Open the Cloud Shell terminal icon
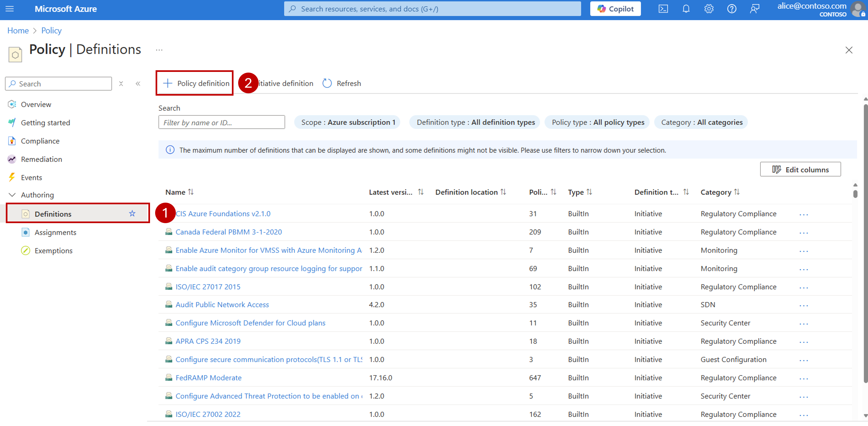This screenshot has height=426, width=868. pyautogui.click(x=663, y=9)
